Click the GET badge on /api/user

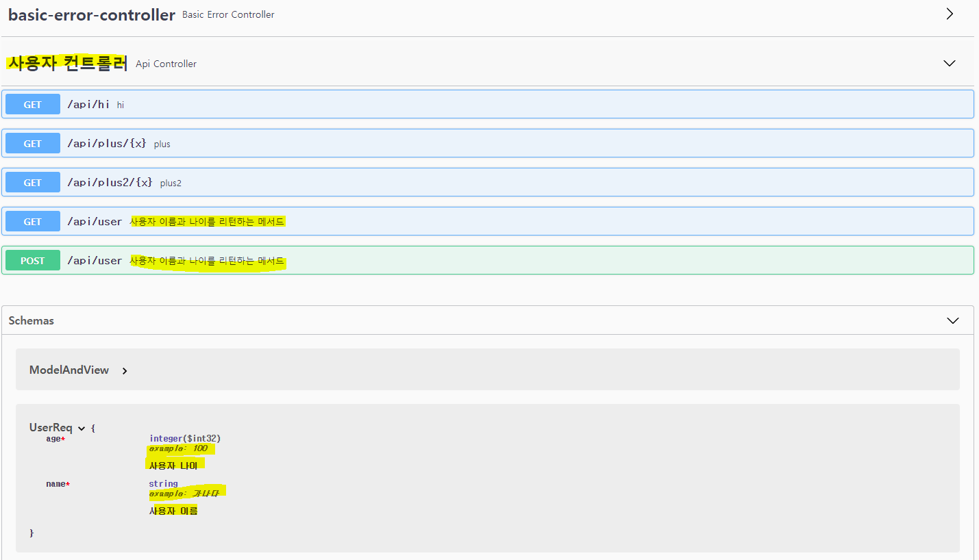(x=32, y=220)
